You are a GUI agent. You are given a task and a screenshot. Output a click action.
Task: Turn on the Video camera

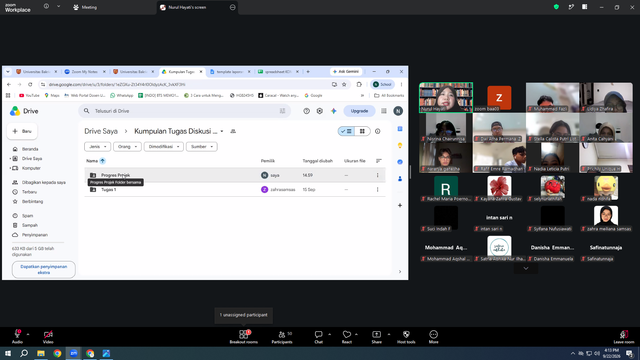pos(48,337)
